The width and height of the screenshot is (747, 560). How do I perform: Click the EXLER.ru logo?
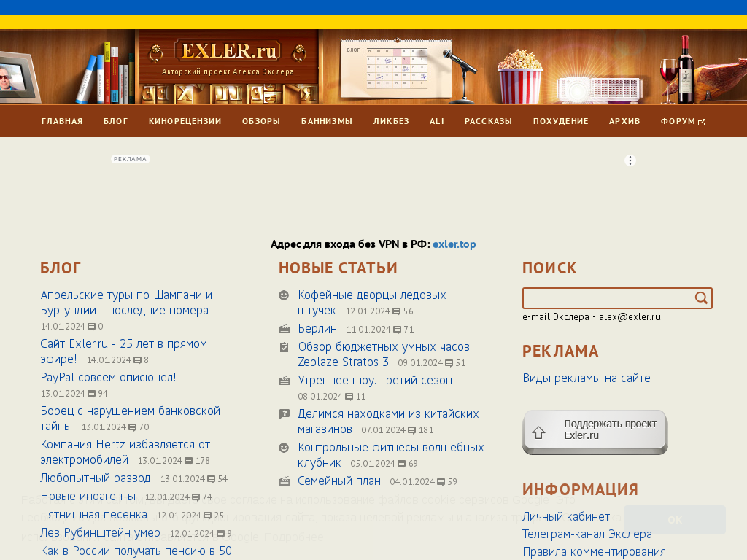coord(228,51)
